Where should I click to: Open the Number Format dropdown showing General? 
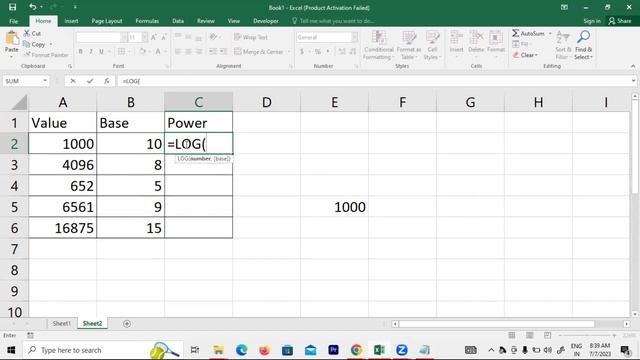tap(355, 37)
